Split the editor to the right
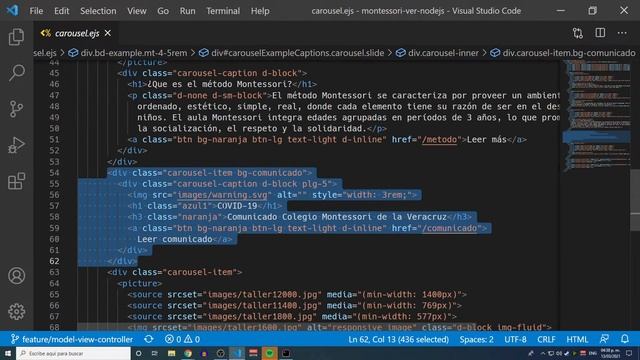 [600, 33]
